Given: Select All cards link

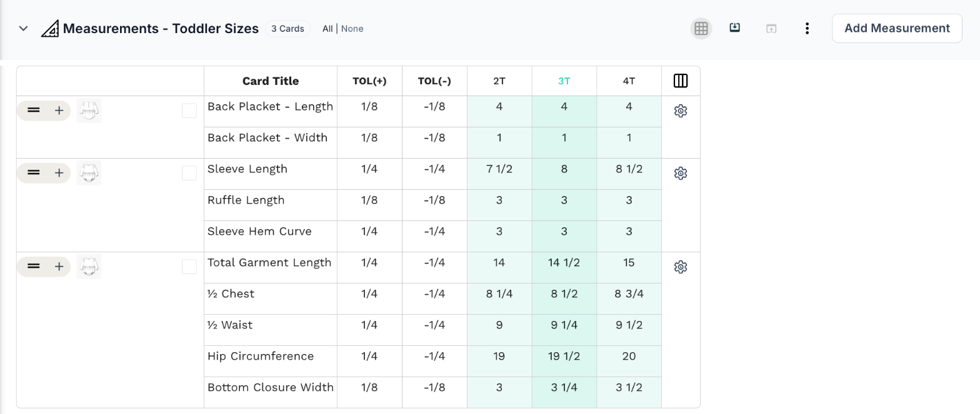Looking at the screenshot, I should (327, 29).
